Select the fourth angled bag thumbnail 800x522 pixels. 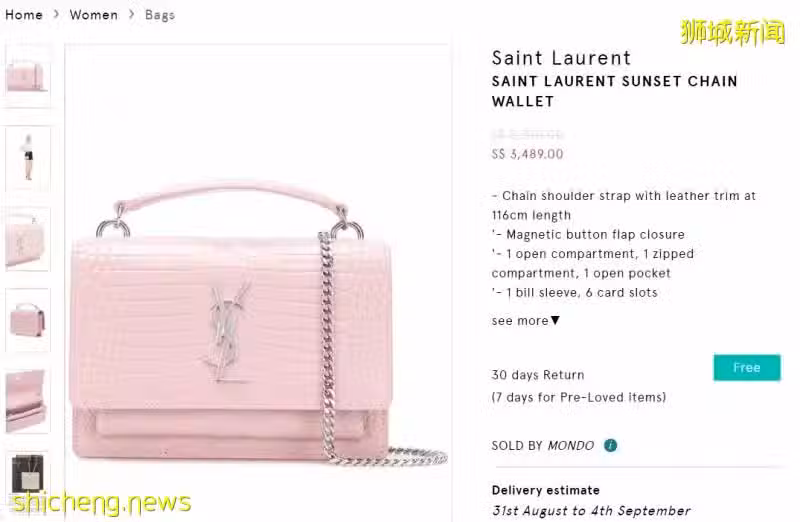28,320
